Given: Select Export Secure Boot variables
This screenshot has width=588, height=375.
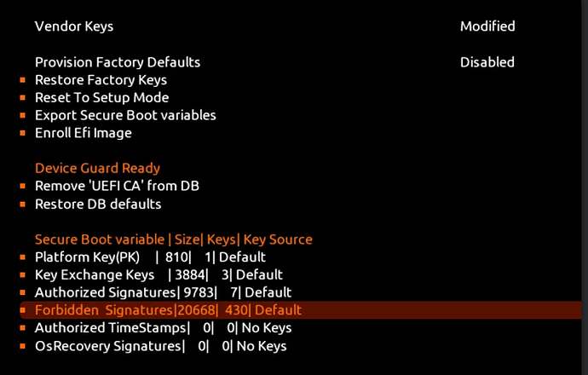Looking at the screenshot, I should point(125,115).
